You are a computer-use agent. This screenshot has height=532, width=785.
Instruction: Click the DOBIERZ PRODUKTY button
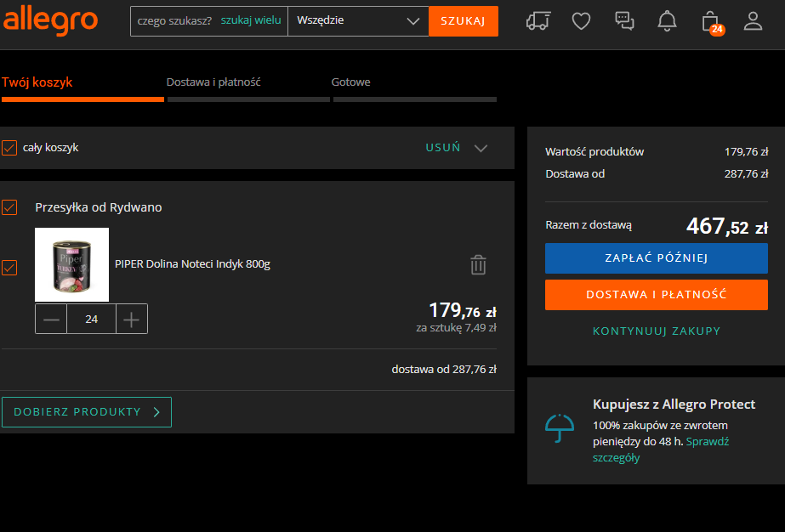coord(87,412)
